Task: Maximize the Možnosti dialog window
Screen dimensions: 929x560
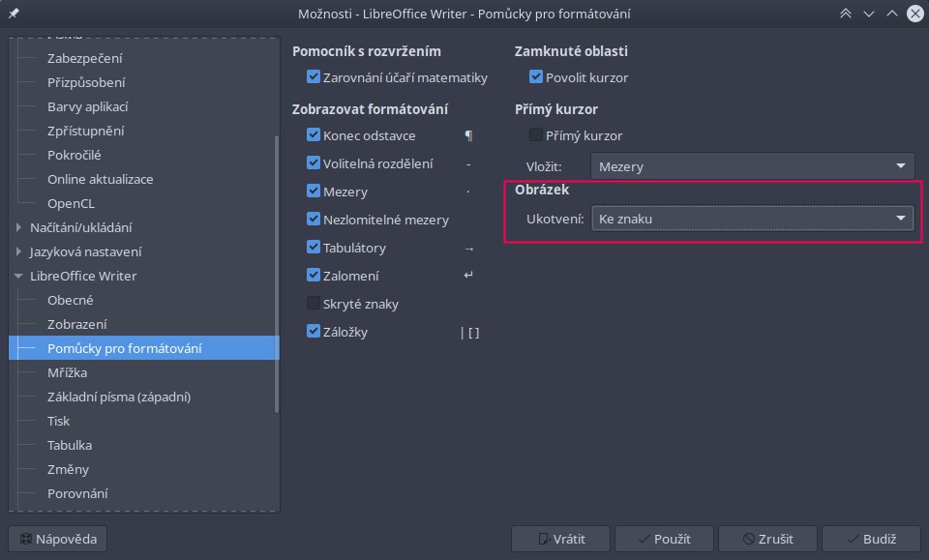Action: pos(891,13)
